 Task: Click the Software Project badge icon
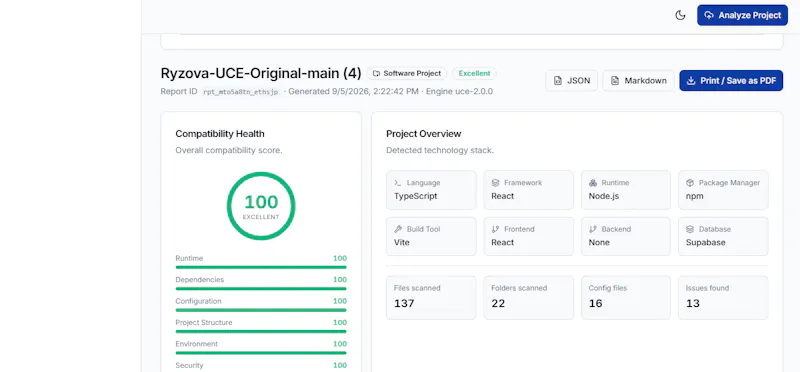click(x=377, y=73)
